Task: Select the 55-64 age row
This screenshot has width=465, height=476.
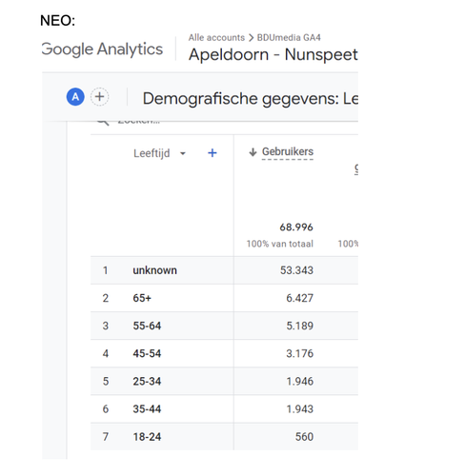Action: (224, 326)
